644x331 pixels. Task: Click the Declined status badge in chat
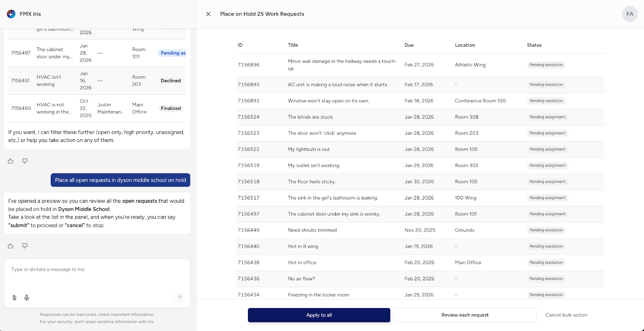(x=171, y=81)
